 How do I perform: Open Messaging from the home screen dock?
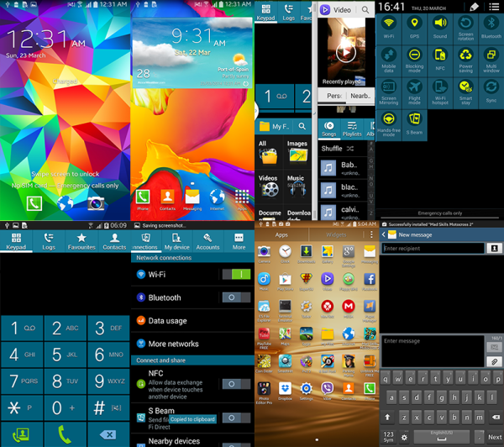pos(192,197)
